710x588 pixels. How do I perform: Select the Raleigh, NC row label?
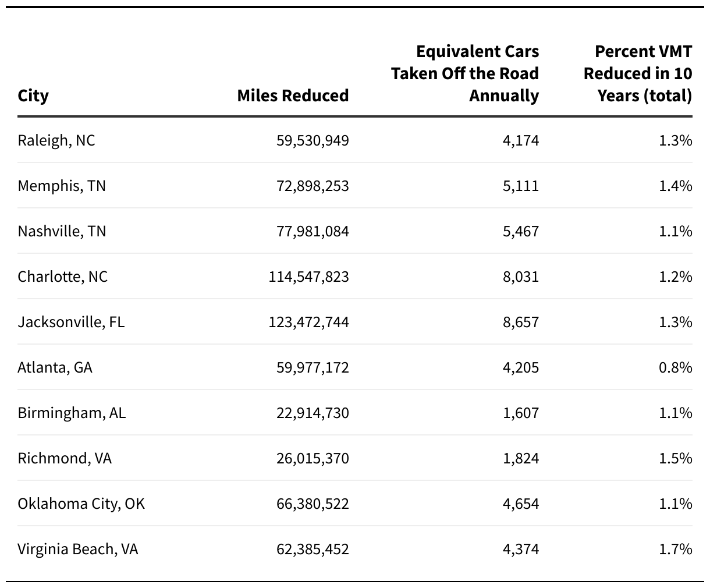pos(56,140)
